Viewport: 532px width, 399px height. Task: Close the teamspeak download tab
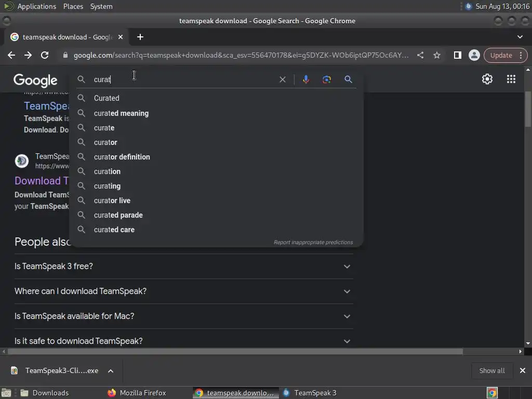[x=121, y=37]
